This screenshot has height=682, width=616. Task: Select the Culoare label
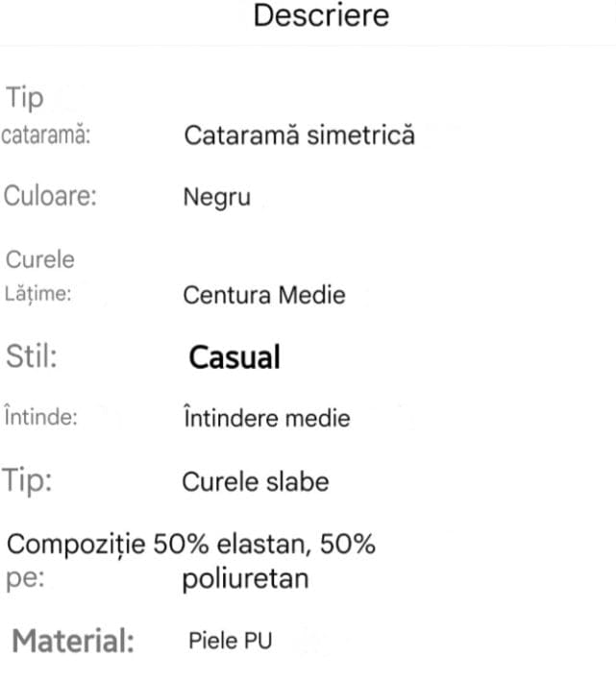tap(52, 196)
